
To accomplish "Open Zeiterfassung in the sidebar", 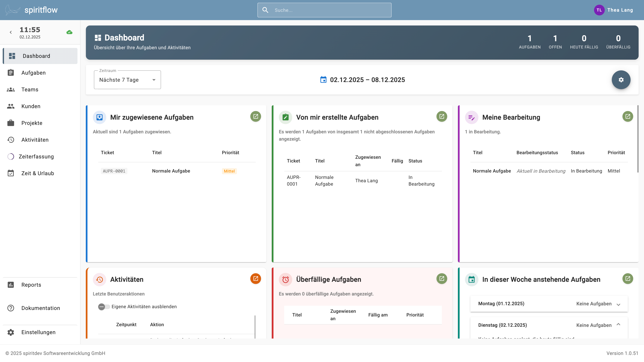I will click(40, 156).
